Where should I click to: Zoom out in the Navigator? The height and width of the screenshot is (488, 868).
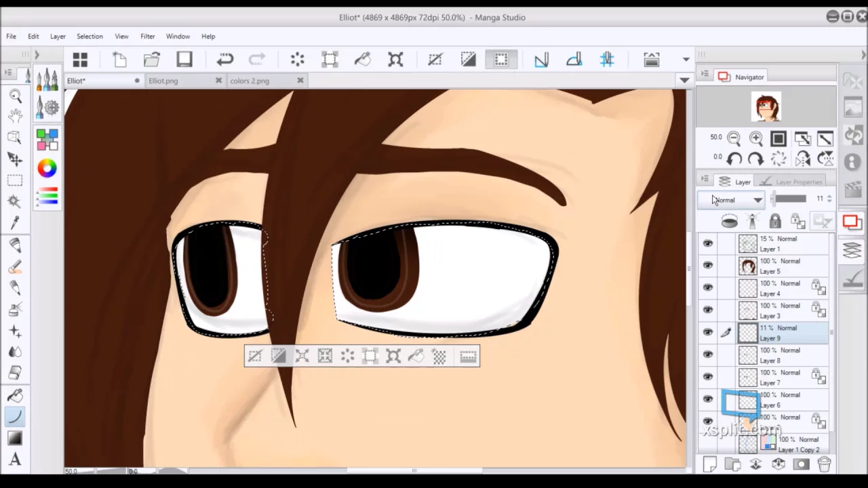pyautogui.click(x=734, y=138)
